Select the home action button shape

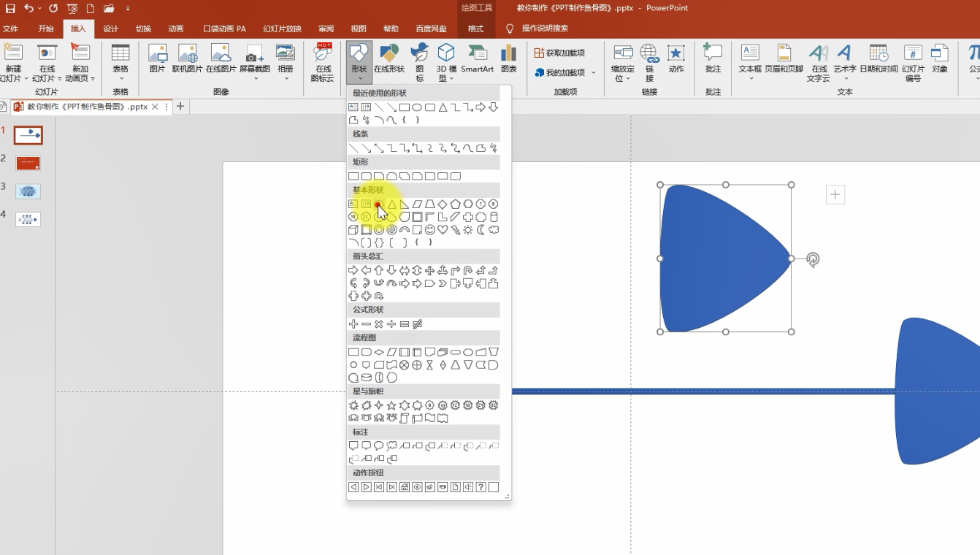point(405,487)
